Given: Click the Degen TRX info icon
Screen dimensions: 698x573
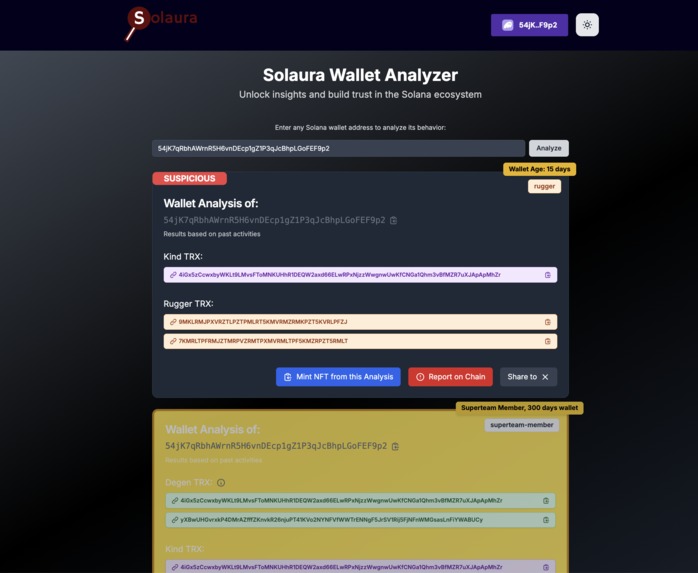Looking at the screenshot, I should click(221, 483).
